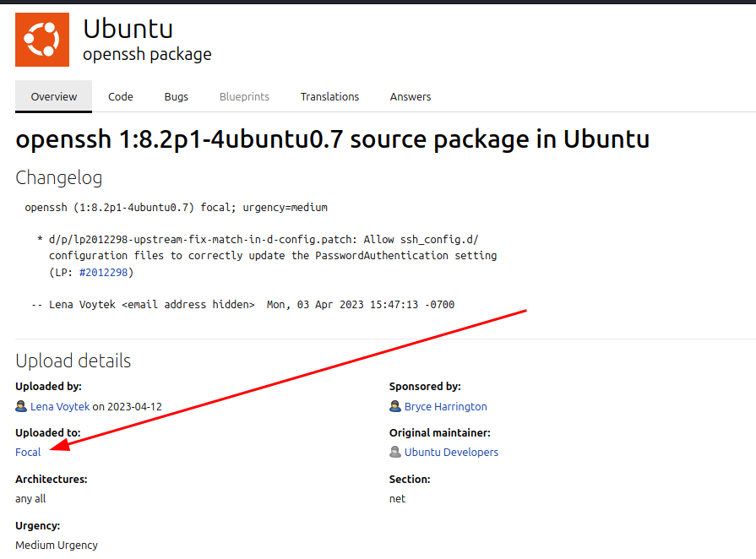Click the person icon beside Lena Voytek
This screenshot has width=756, height=559.
21,407
